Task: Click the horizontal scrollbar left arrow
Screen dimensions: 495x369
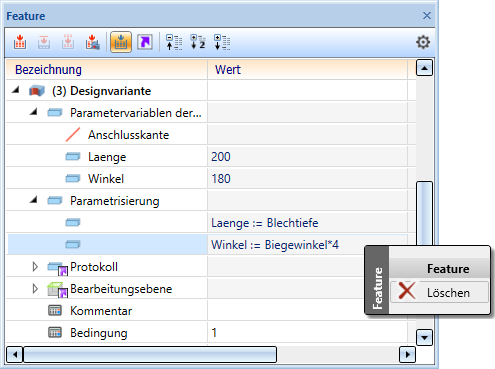Action: 15,355
